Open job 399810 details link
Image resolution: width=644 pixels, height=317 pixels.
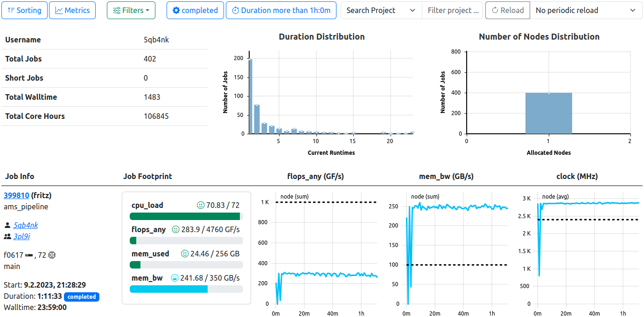point(16,195)
